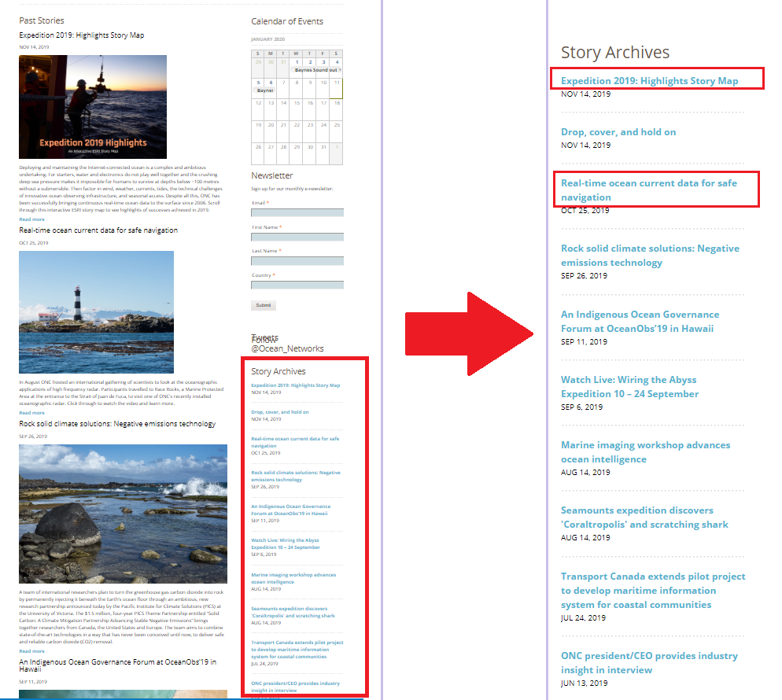Click 'JUL 24, 2019' date in enlarged archives
The width and height of the screenshot is (782, 700).
click(583, 617)
